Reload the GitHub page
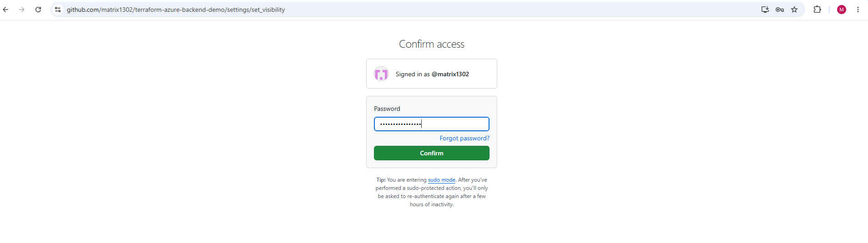868x243 pixels. click(38, 10)
